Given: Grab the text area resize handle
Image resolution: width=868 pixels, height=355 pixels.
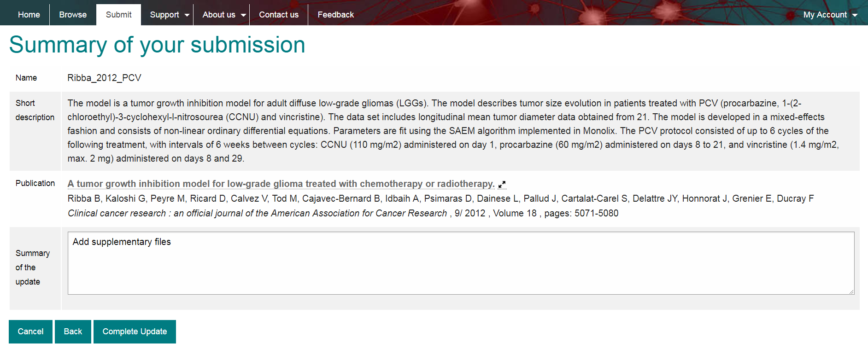Looking at the screenshot, I should (851, 291).
